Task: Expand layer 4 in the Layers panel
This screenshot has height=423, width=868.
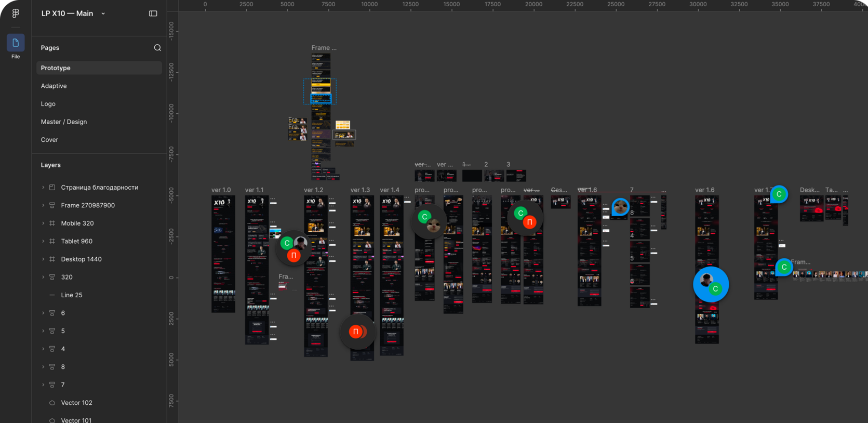Action: pos(43,349)
